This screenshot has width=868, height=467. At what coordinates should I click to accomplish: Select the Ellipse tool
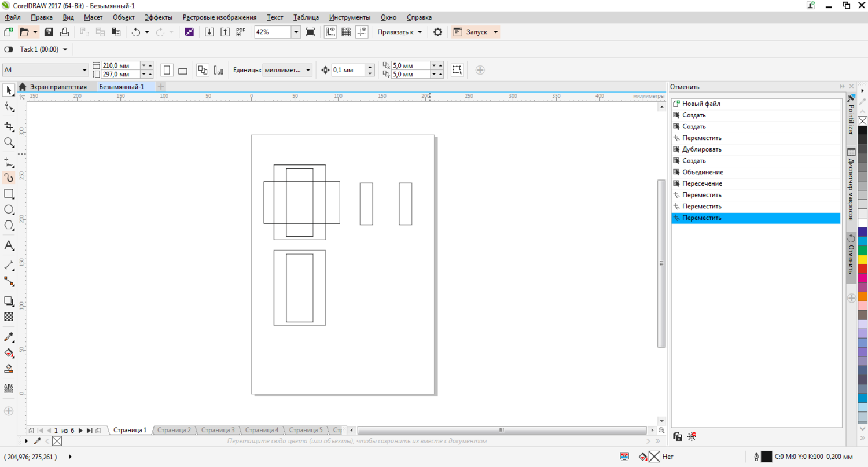9,209
